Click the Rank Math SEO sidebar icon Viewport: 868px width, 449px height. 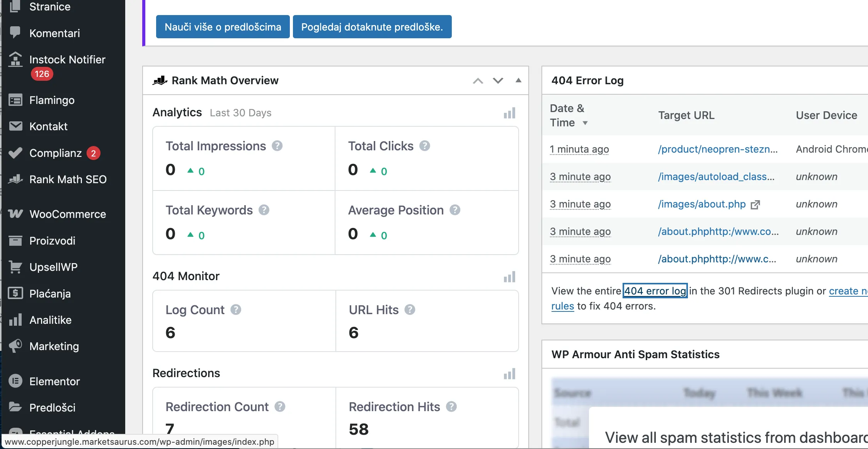(15, 179)
